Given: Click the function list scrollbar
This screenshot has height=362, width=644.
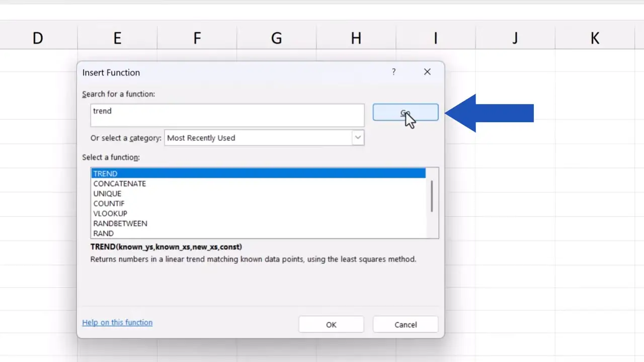Looking at the screenshot, I should [x=432, y=197].
